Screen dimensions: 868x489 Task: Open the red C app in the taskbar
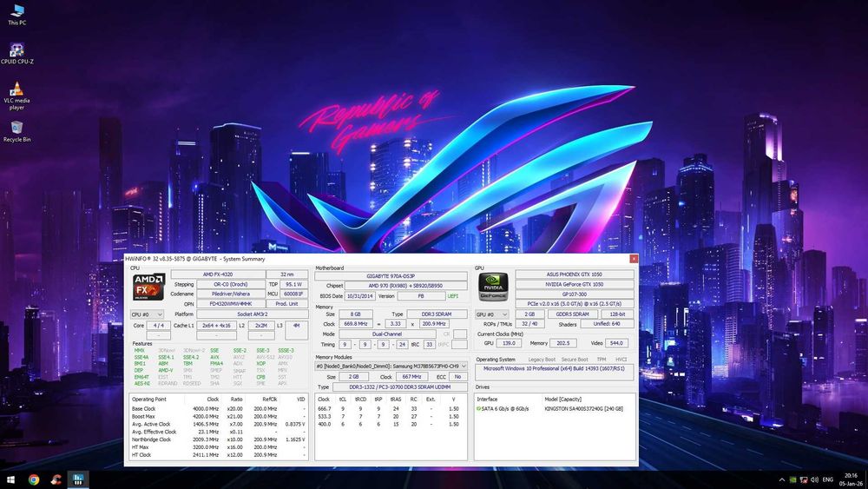click(56, 479)
